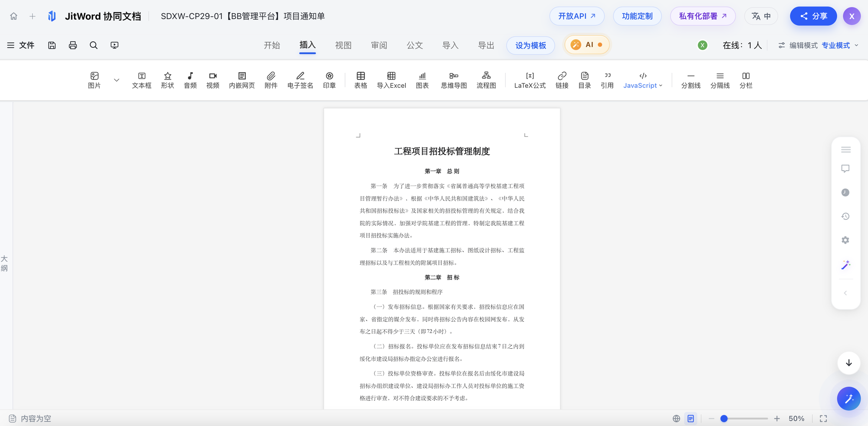This screenshot has height=426, width=868.
Task: Click the AI assistant button
Action: coord(587,45)
